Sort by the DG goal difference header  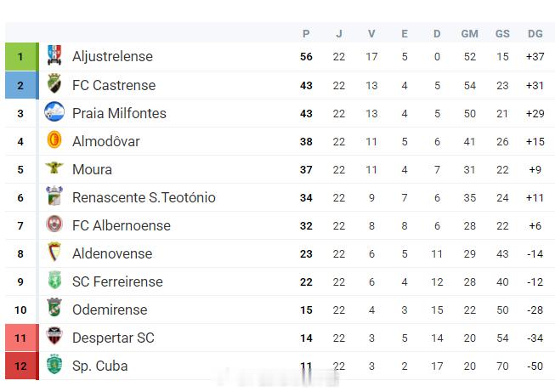click(x=535, y=34)
